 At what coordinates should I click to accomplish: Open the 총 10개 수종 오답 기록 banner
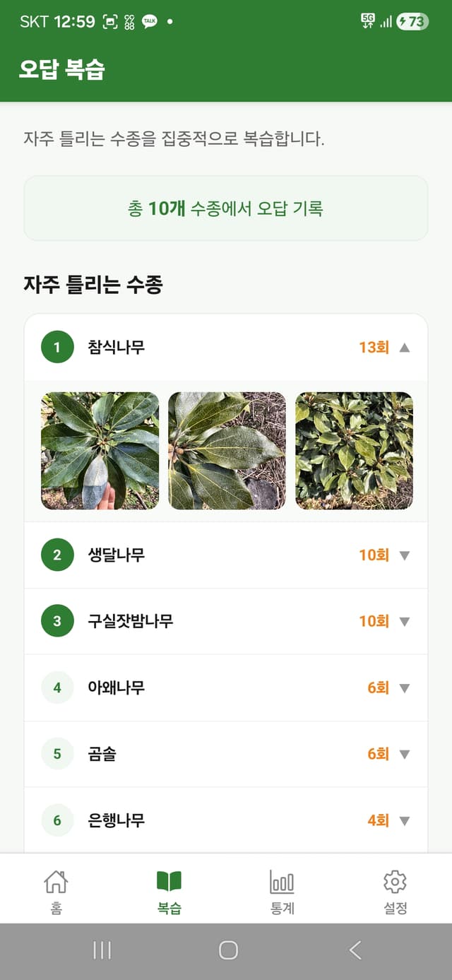pos(226,208)
